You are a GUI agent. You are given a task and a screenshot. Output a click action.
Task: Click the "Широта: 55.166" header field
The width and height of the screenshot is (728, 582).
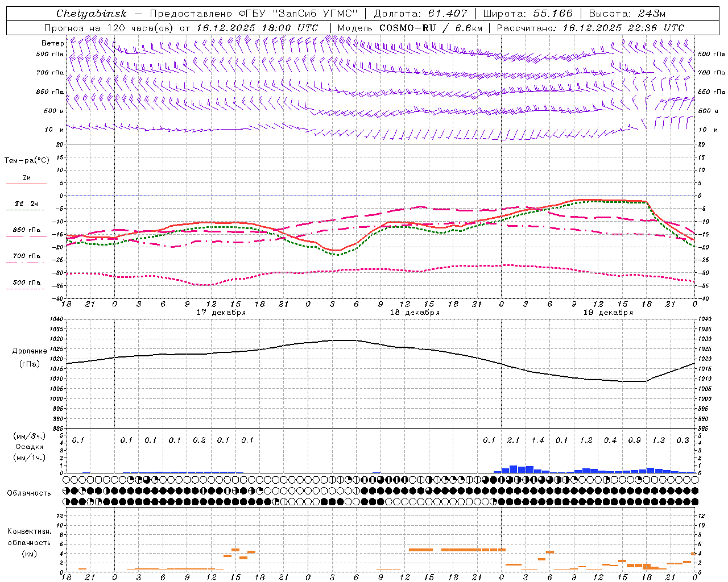[x=528, y=14]
